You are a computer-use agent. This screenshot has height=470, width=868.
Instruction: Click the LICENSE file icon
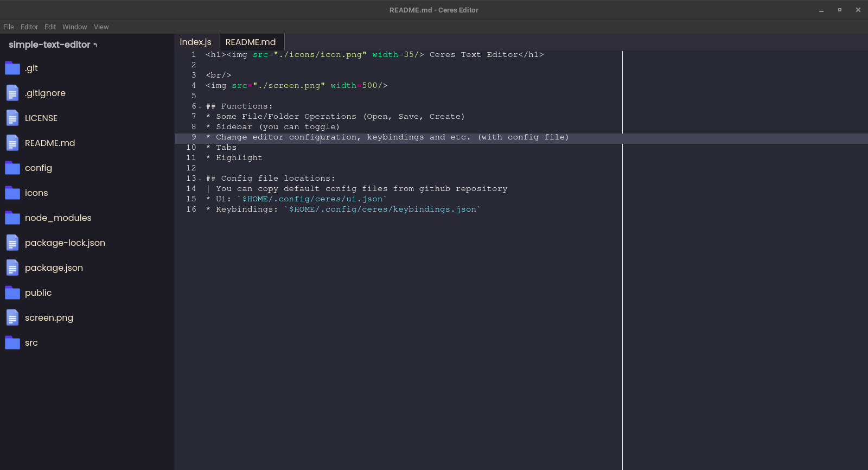[12, 118]
